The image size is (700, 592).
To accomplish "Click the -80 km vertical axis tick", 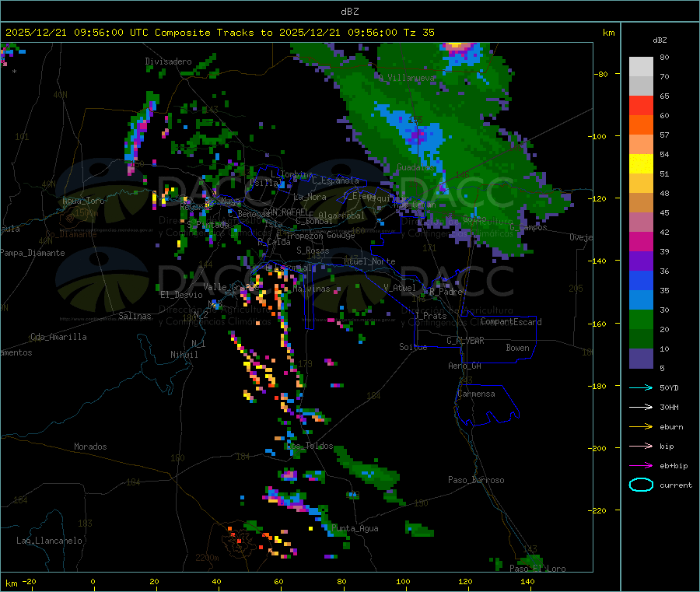I will click(x=600, y=74).
